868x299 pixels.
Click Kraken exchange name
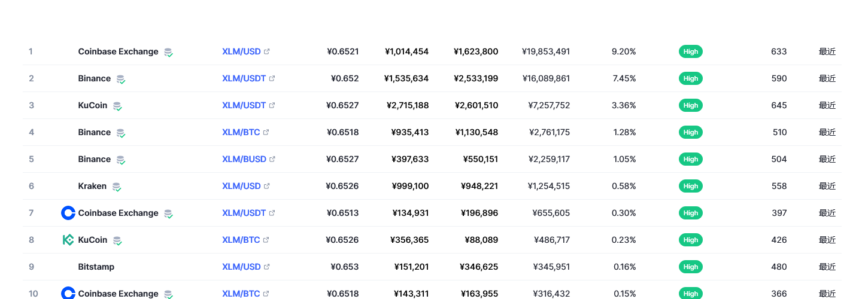pyautogui.click(x=92, y=186)
